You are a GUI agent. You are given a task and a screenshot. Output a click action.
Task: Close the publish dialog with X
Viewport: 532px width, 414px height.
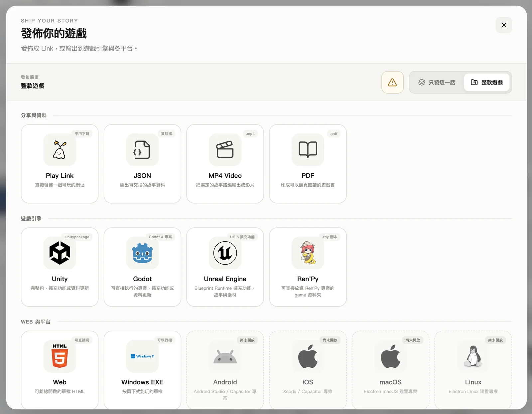click(504, 25)
